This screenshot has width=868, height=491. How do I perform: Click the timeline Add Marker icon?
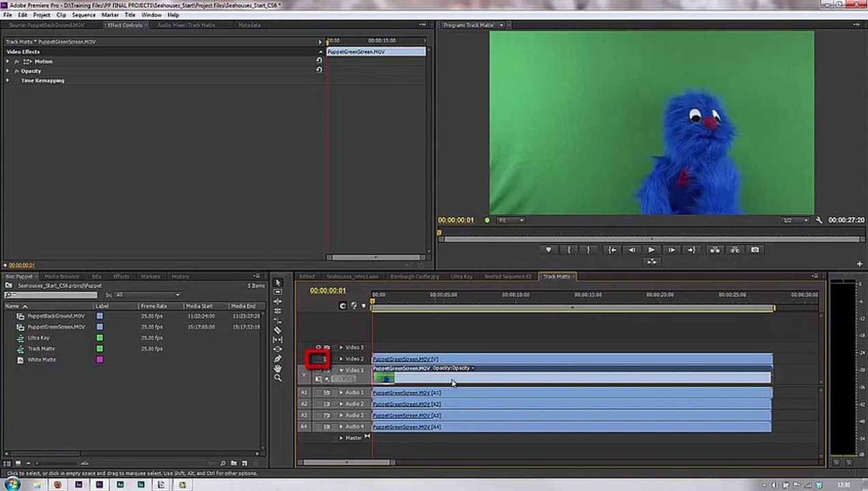pos(363,306)
